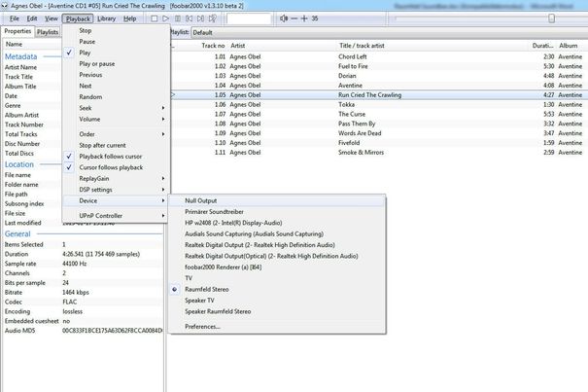This screenshot has height=392, width=588.
Task: Toggle Playback follows cursor option
Action: pos(111,156)
